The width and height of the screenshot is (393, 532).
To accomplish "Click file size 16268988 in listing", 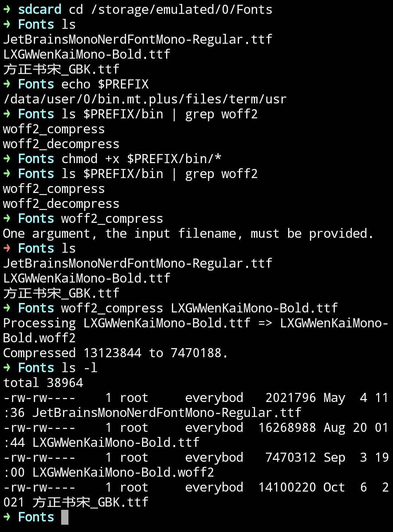I will 287,427.
